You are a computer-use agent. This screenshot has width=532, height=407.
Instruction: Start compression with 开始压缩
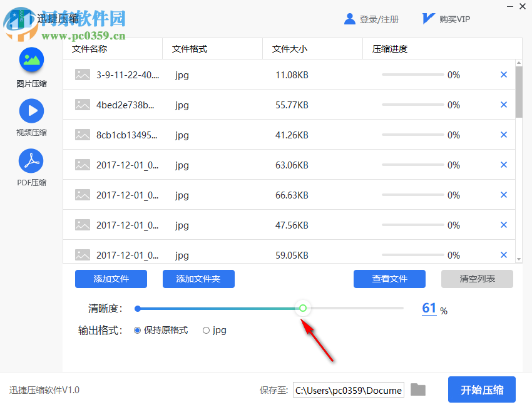482,389
